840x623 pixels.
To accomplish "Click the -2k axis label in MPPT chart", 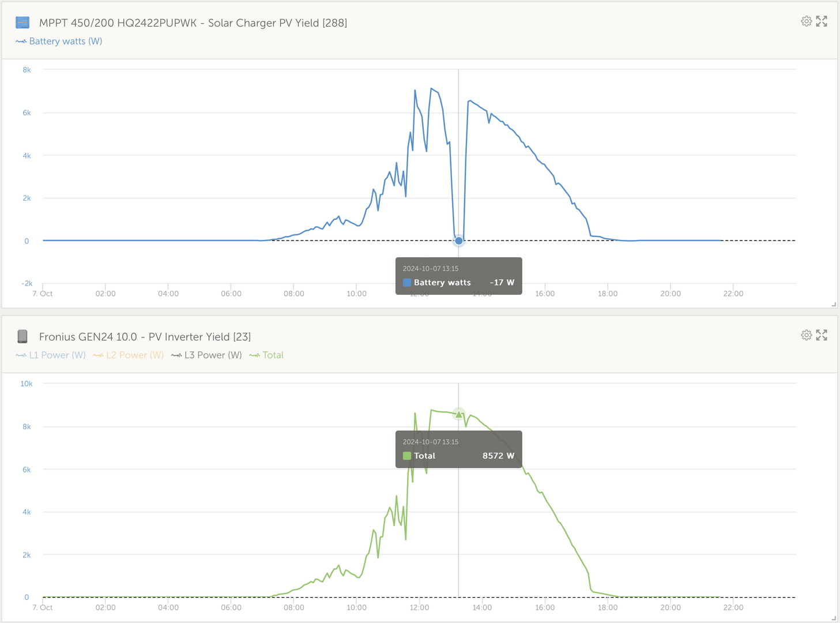I will point(27,283).
